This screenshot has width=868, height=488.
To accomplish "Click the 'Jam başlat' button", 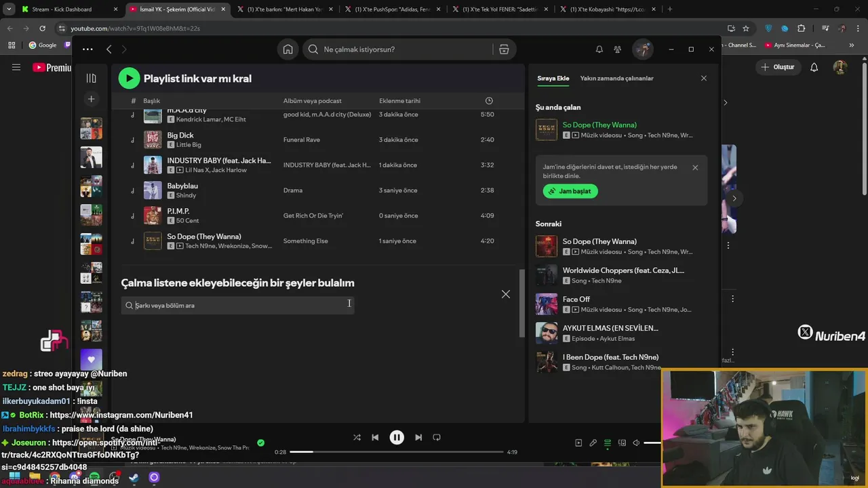I will click(570, 191).
